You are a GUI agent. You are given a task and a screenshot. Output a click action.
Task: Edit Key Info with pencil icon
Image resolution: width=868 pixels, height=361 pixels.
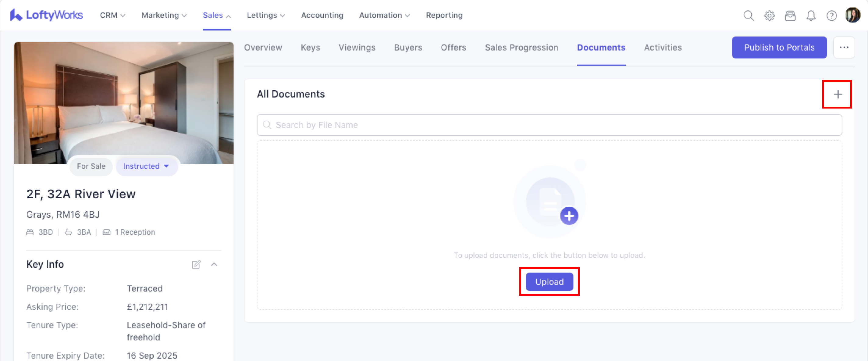click(x=196, y=265)
